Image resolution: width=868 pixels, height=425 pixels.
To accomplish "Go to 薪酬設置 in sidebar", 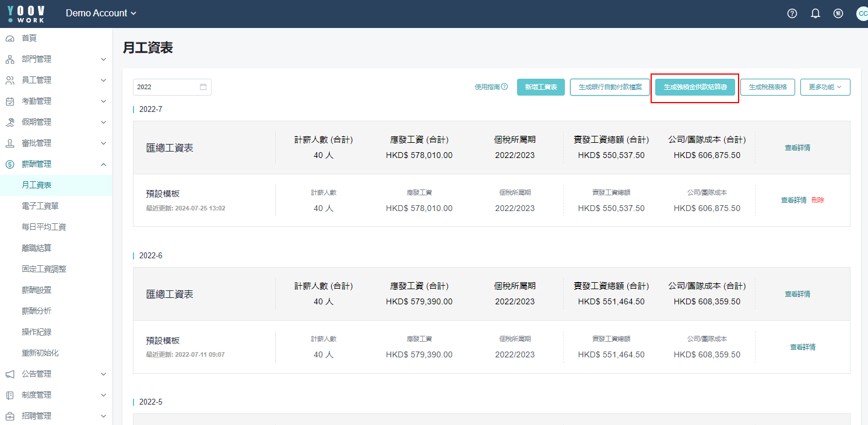I will (x=36, y=290).
